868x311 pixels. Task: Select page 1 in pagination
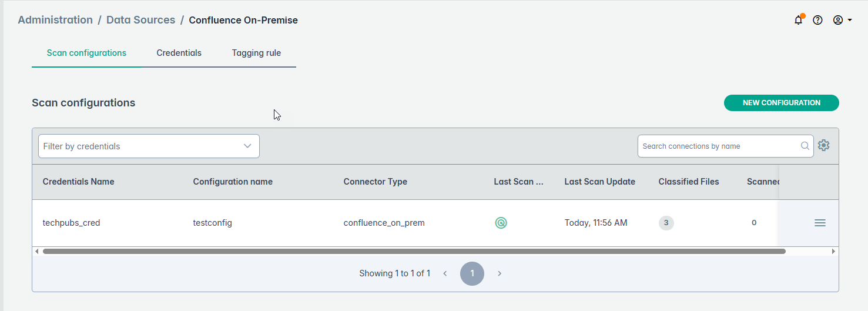pyautogui.click(x=472, y=273)
